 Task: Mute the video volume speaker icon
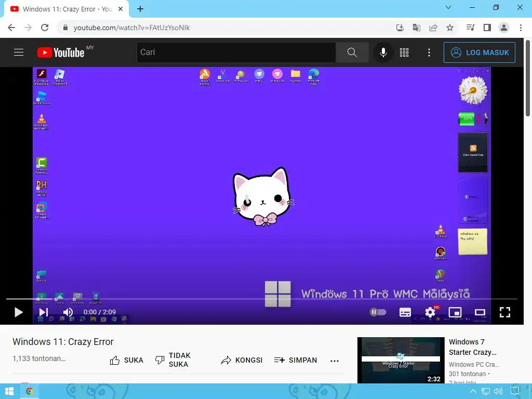click(68, 312)
